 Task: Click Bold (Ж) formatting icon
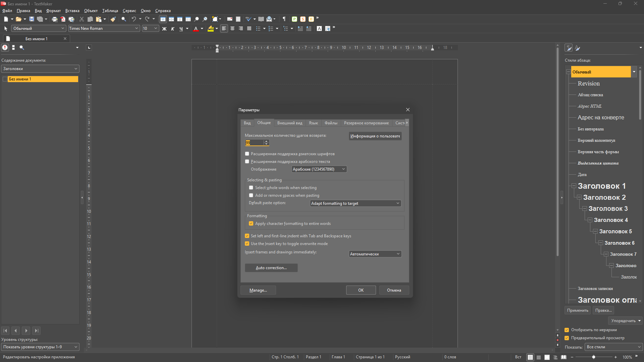pos(164,28)
